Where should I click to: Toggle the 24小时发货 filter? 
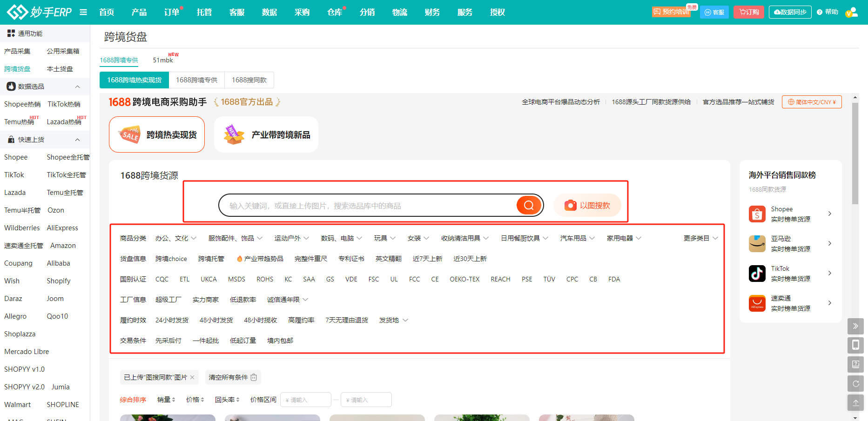[x=172, y=320]
